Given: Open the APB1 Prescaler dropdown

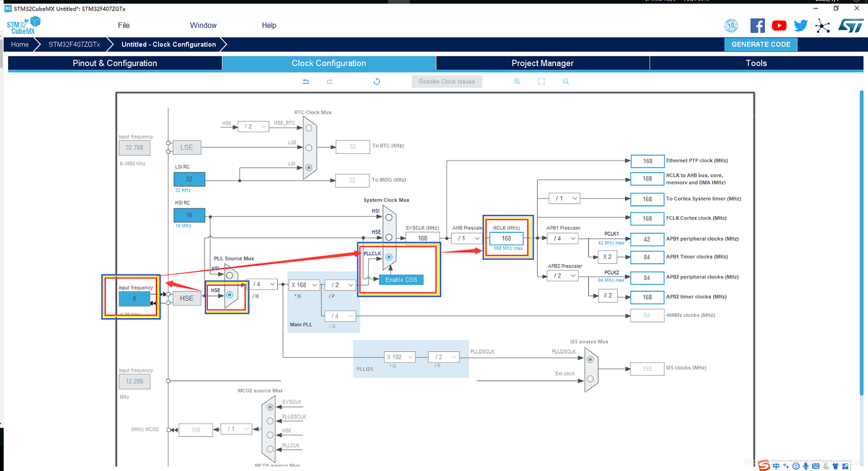Looking at the screenshot, I should pyautogui.click(x=562, y=238).
